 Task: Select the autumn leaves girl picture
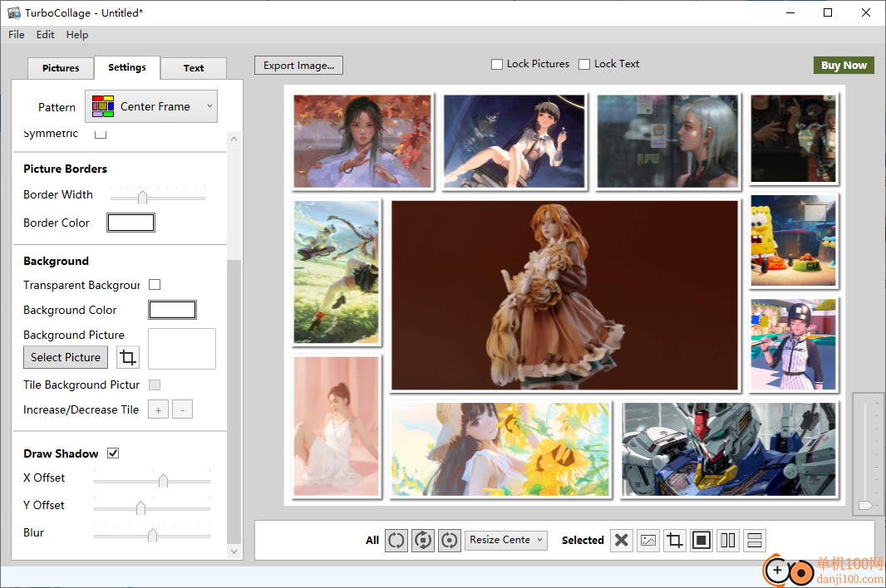coord(362,141)
